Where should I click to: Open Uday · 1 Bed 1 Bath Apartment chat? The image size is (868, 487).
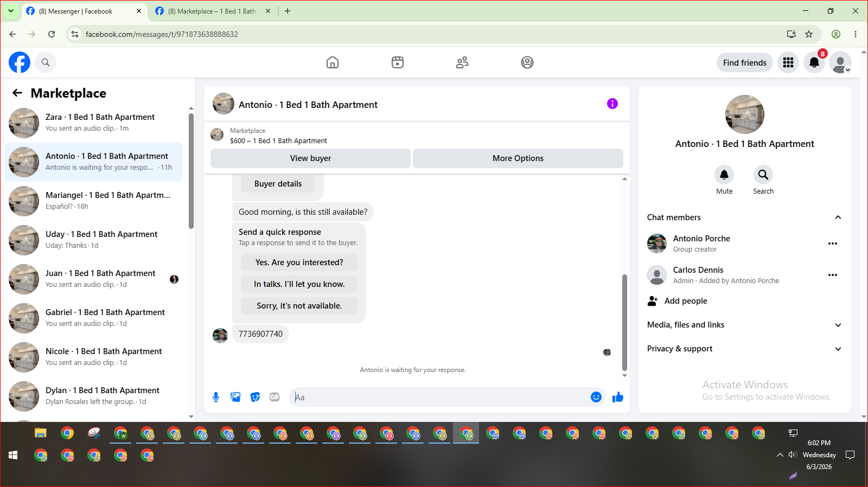click(x=93, y=240)
